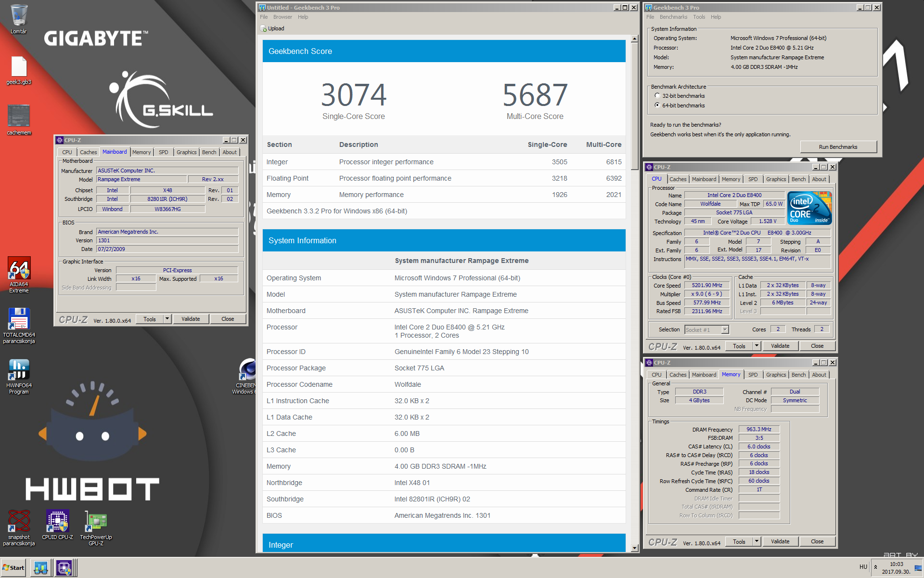The height and width of the screenshot is (578, 924).
Task: Switch to Memory tab in CPU CPU-Z window
Action: [x=731, y=179]
